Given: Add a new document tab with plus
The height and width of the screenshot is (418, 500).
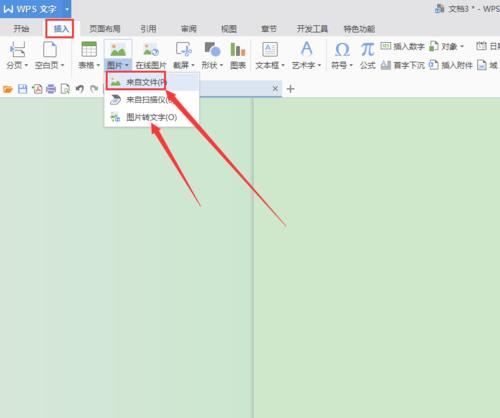Looking at the screenshot, I should [291, 89].
